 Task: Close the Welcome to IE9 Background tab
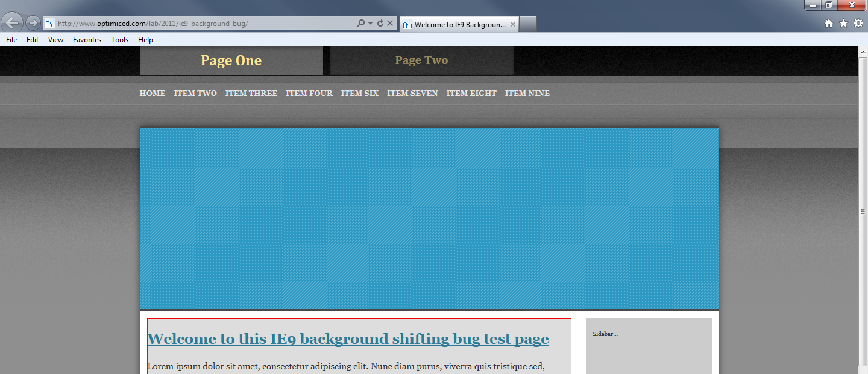[513, 25]
